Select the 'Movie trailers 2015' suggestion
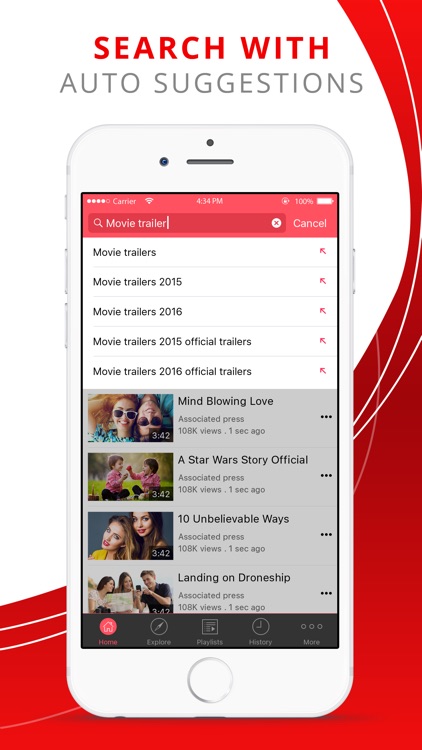The width and height of the screenshot is (422, 750). 210,282
